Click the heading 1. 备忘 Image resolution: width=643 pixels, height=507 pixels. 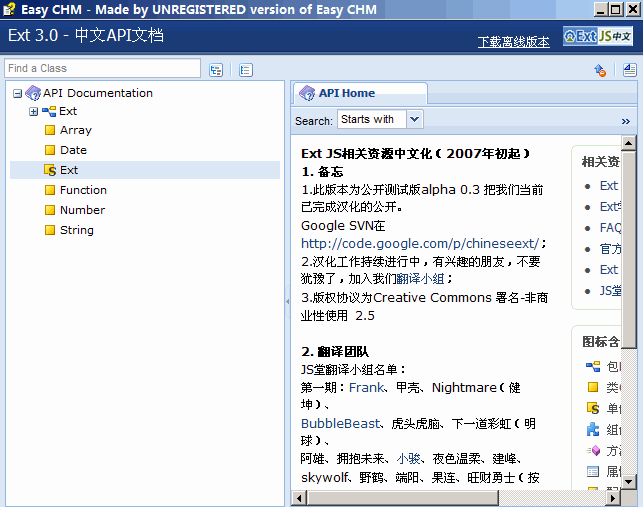(322, 171)
